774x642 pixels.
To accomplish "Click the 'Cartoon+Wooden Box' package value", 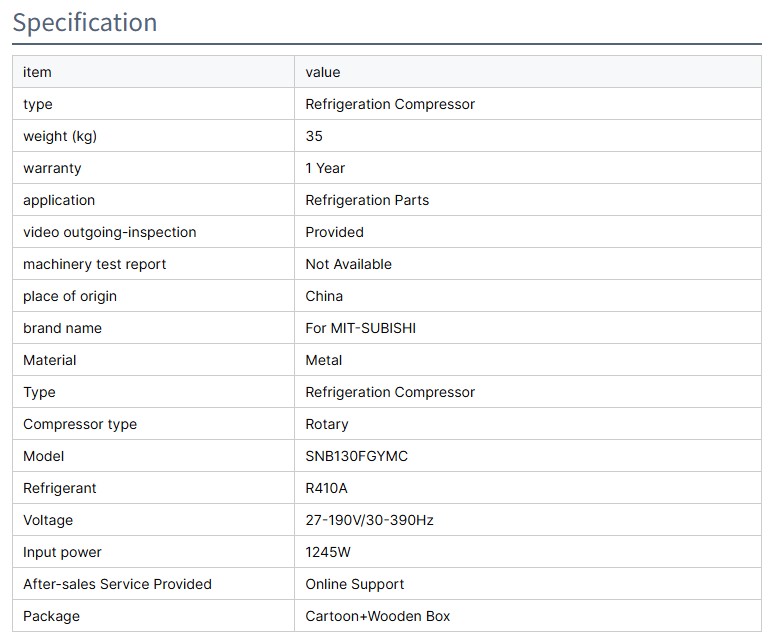I will 377,616.
